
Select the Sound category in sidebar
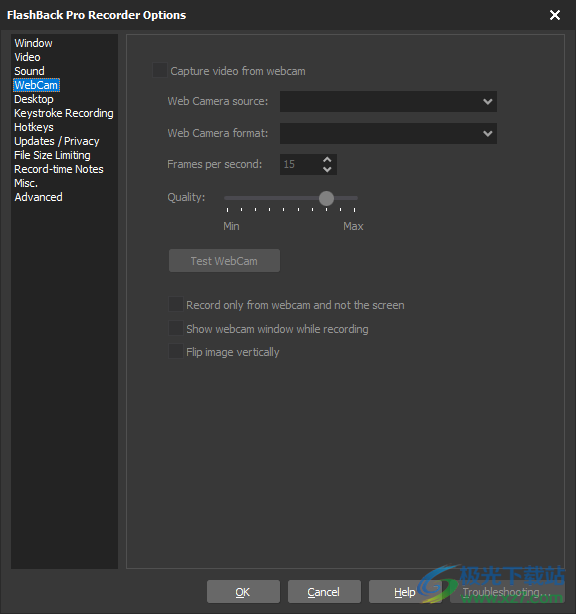pyautogui.click(x=29, y=71)
